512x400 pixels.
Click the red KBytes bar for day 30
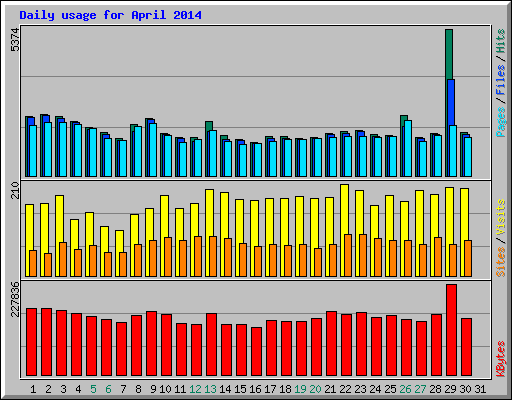466,347
